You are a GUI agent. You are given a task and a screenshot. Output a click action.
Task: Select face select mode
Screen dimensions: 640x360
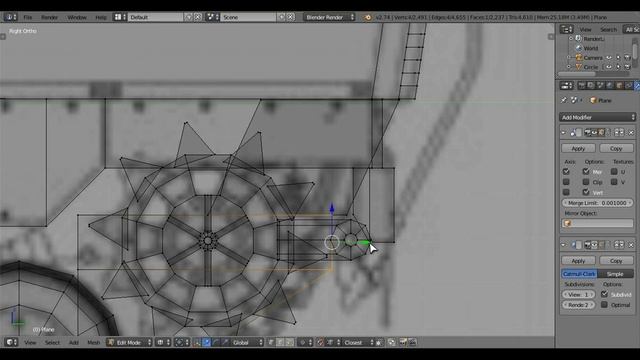pos(289,342)
